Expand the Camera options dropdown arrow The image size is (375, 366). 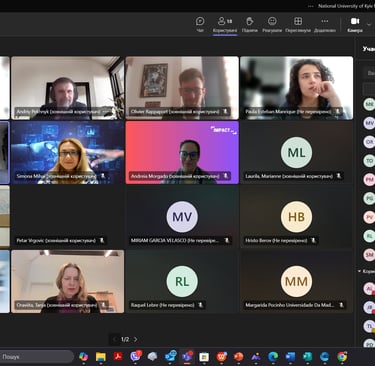pyautogui.click(x=369, y=24)
